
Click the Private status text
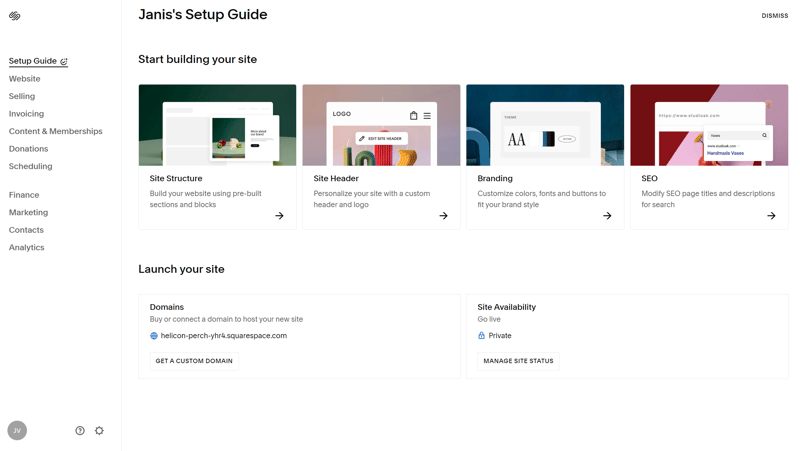(500, 336)
